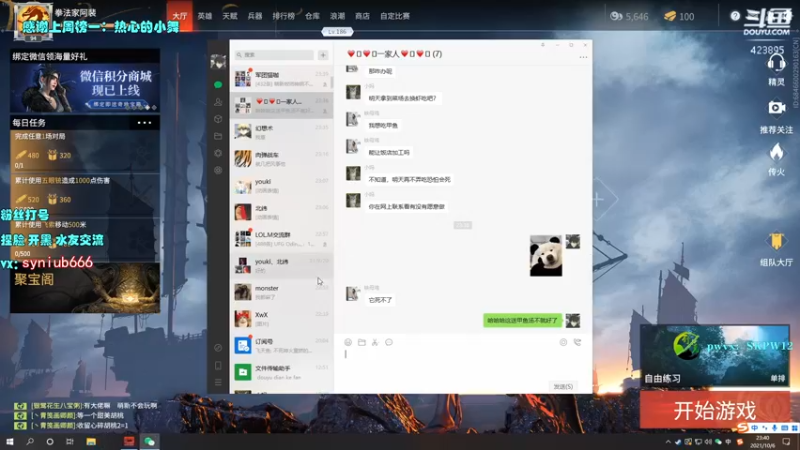Open WeChat Favorites cube icon in sidebar
This screenshot has width=800, height=450.
(218, 119)
